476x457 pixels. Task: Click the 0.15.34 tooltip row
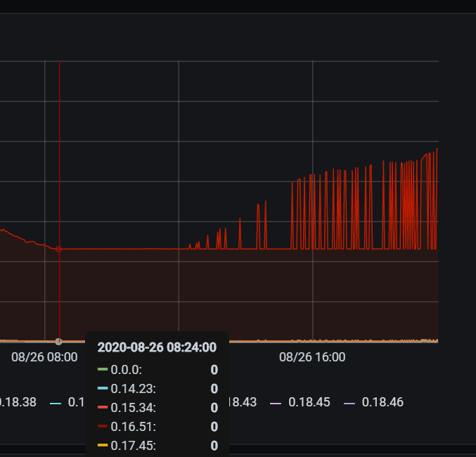pos(157,408)
